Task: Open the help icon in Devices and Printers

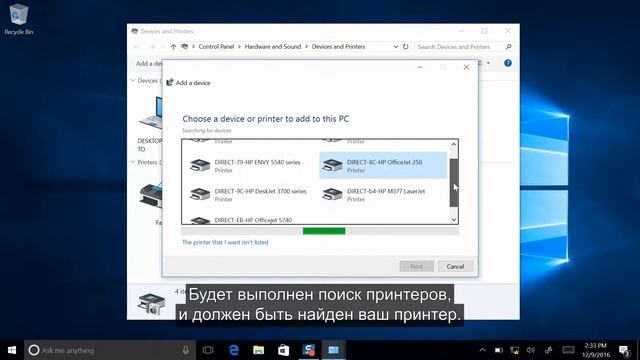Action: (508, 63)
